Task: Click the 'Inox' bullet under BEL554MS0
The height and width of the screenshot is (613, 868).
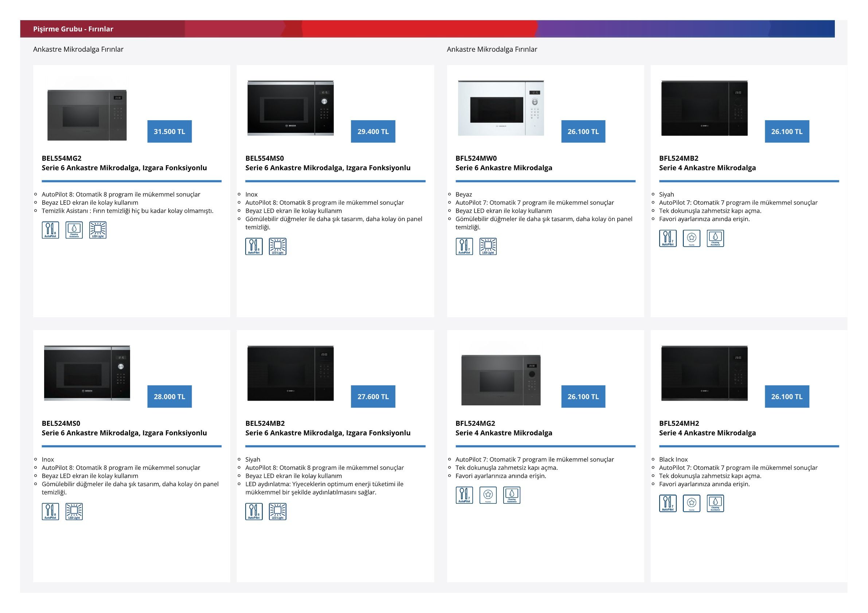Action: click(x=251, y=194)
